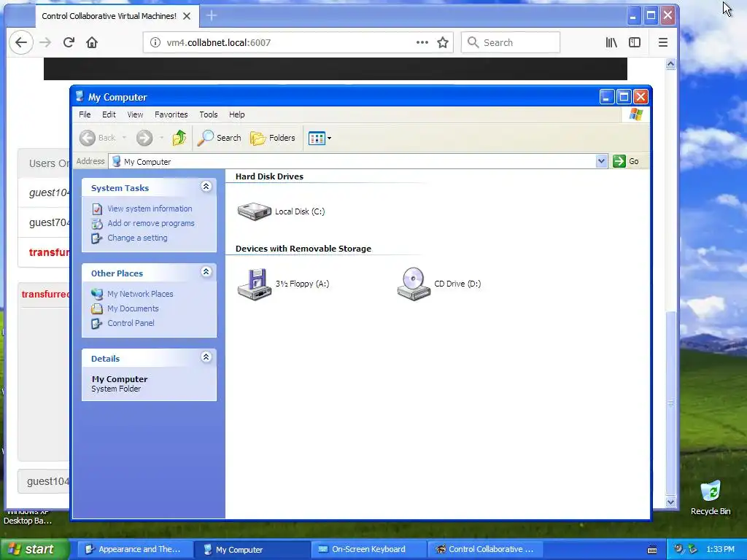Collapse the Details panel
The width and height of the screenshot is (747, 560).
(206, 357)
